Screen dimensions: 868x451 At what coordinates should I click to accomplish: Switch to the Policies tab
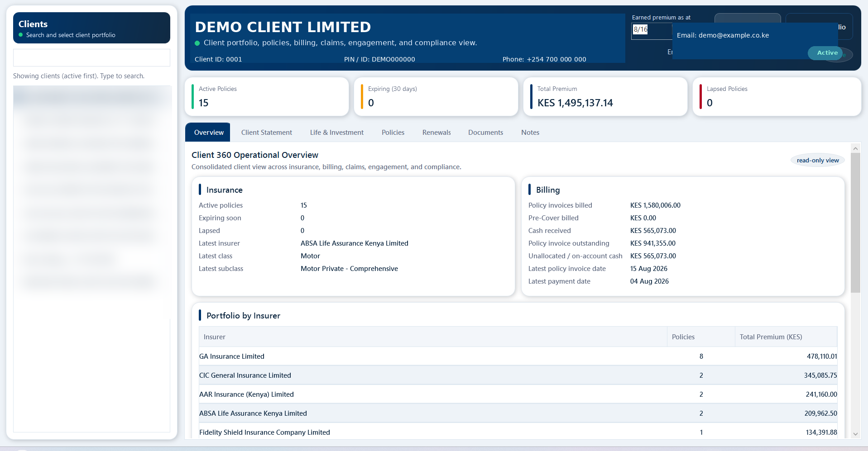point(393,133)
